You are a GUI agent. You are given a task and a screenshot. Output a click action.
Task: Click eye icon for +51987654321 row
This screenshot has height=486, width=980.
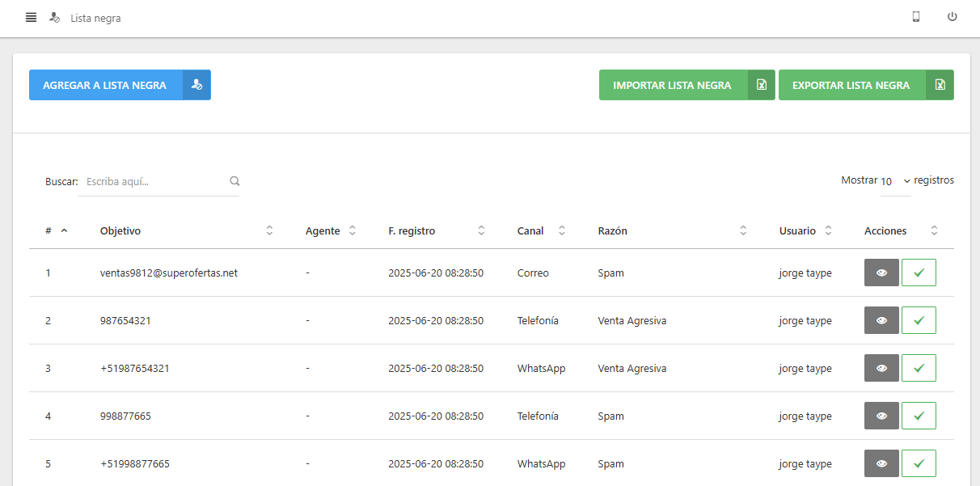click(x=881, y=369)
